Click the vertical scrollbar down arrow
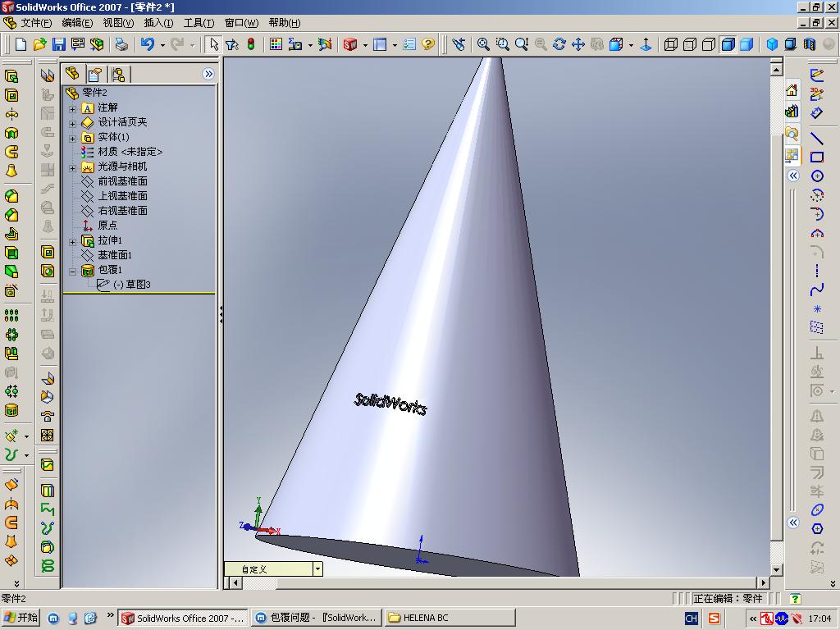Image resolution: width=840 pixels, height=630 pixels. 776,569
